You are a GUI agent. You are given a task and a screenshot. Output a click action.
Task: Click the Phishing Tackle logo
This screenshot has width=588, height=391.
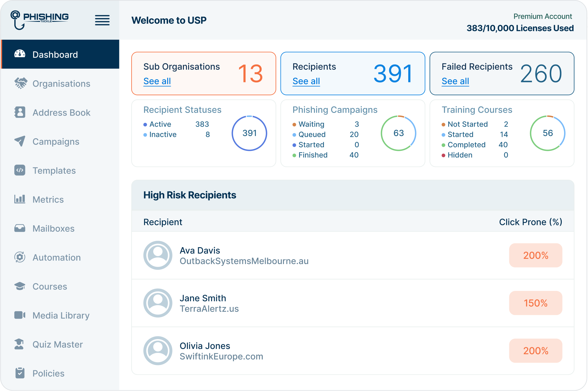(x=40, y=20)
